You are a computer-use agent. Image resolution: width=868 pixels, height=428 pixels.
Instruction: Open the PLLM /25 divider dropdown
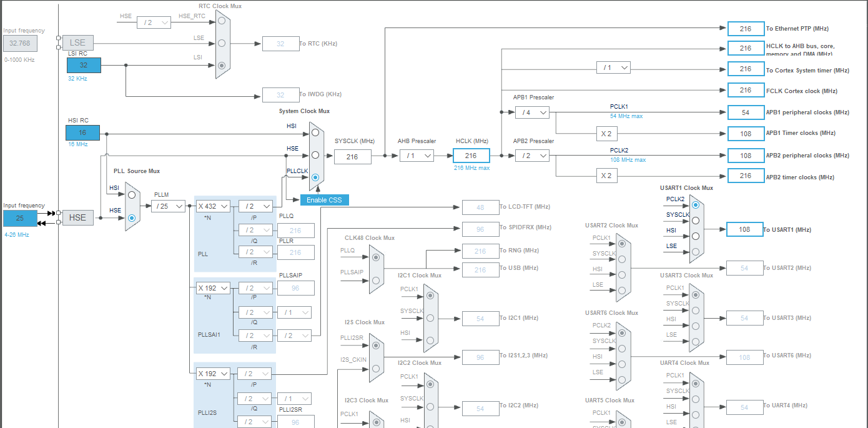167,206
